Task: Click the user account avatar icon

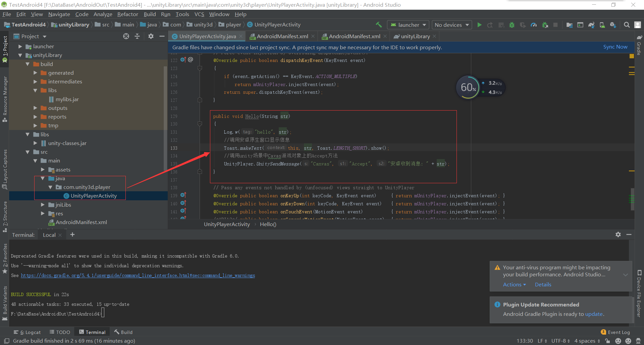Action: pyautogui.click(x=638, y=25)
